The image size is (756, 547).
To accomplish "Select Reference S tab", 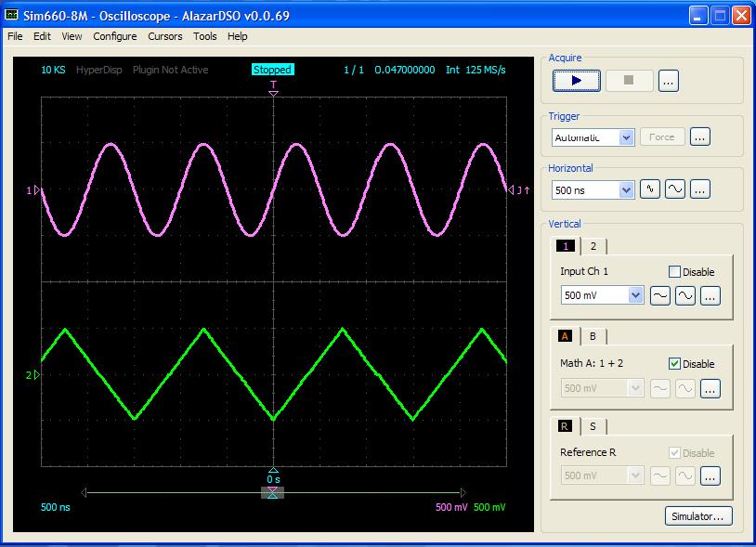I will tap(593, 426).
